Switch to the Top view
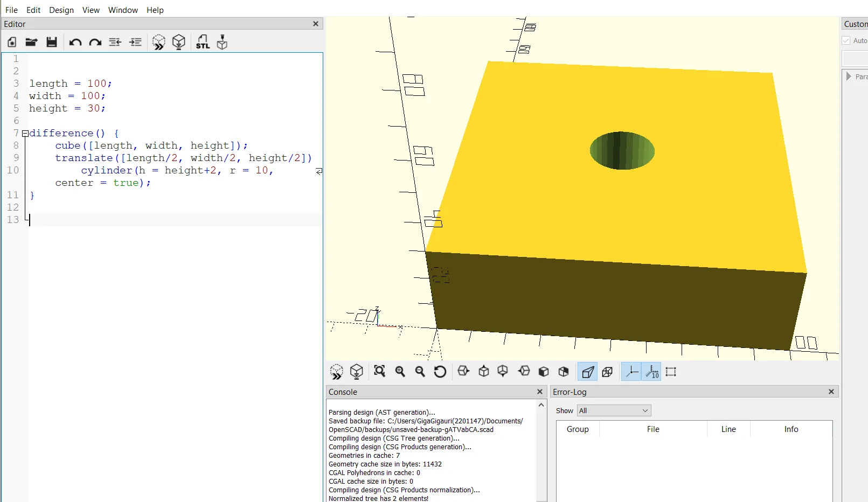The image size is (868, 502). point(484,371)
